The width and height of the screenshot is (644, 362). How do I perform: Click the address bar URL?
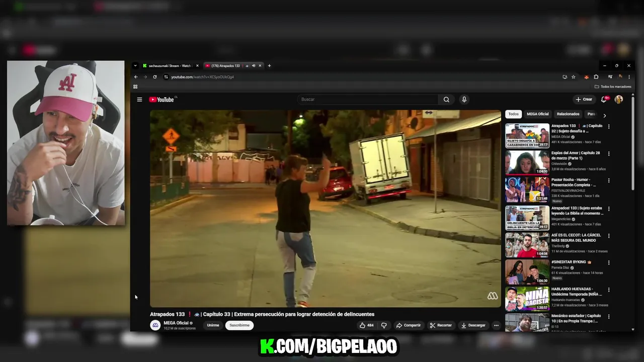tap(202, 77)
